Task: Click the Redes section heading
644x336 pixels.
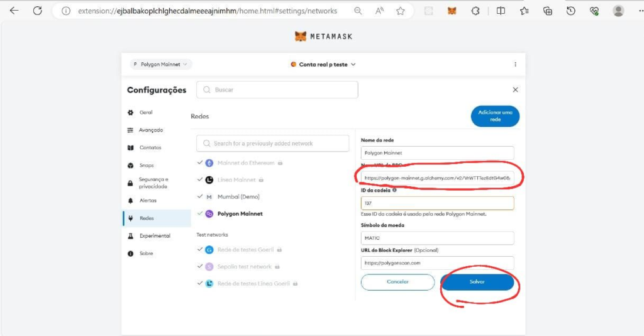Action: (199, 116)
